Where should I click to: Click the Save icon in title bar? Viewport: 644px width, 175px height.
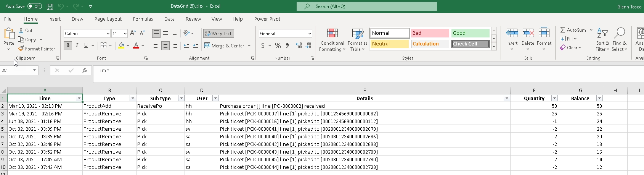click(50, 6)
